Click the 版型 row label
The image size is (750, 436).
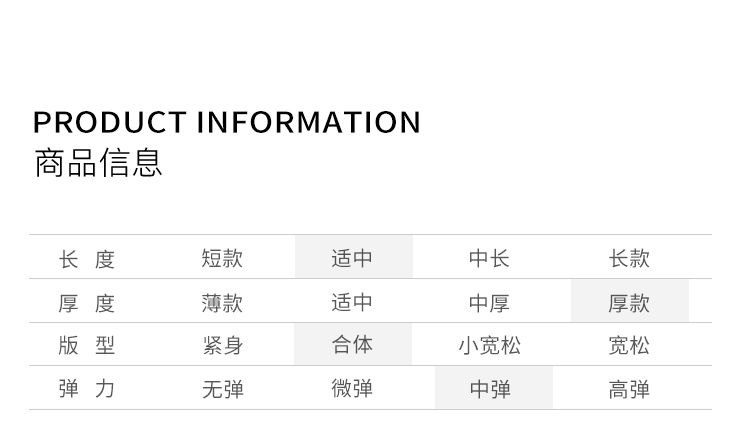click(x=87, y=345)
